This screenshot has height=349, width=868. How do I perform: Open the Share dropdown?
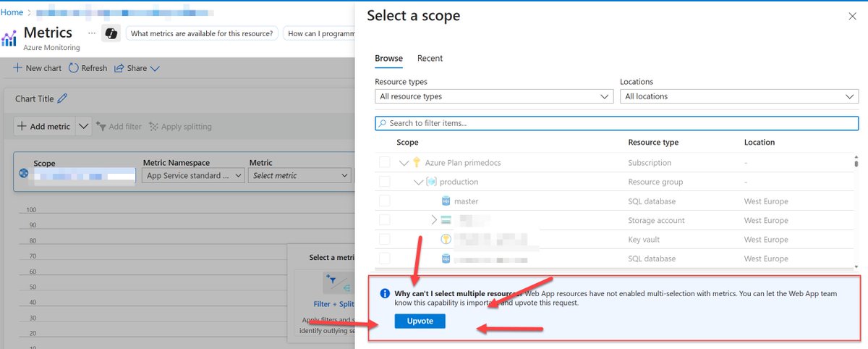point(137,68)
